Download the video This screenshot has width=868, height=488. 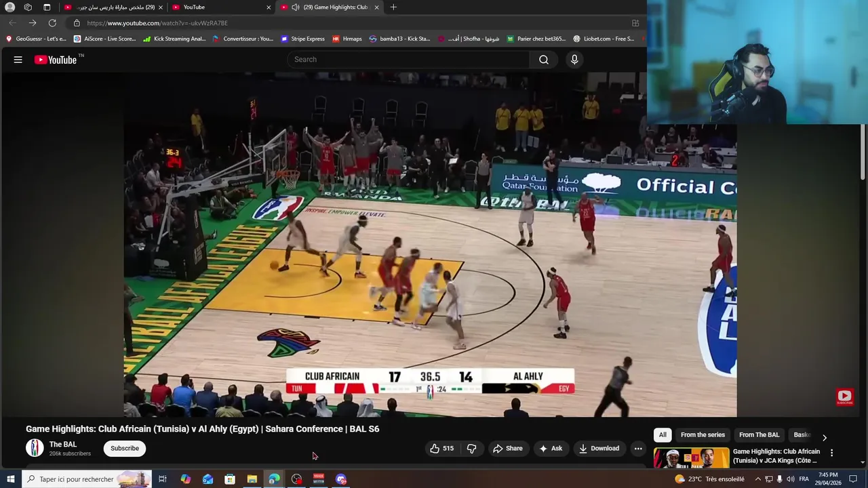599,448
